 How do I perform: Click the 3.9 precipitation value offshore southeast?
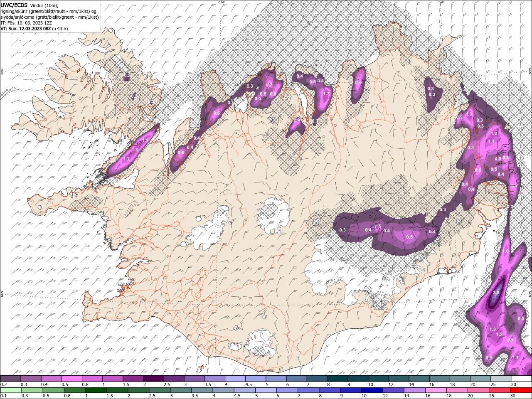tap(496, 293)
